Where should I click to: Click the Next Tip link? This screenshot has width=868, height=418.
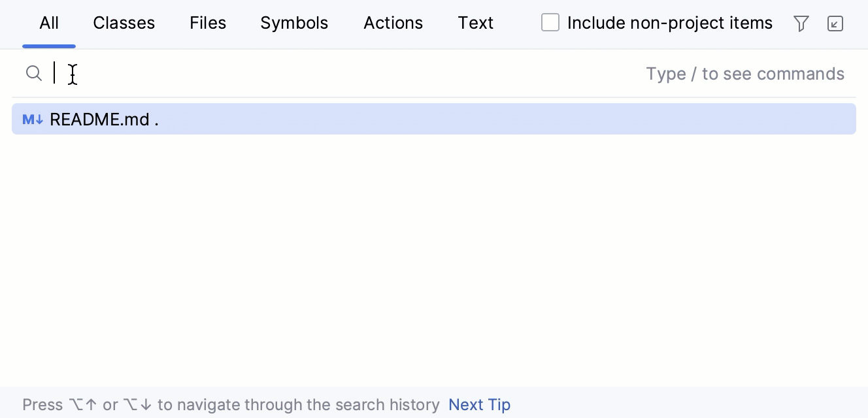(x=479, y=404)
